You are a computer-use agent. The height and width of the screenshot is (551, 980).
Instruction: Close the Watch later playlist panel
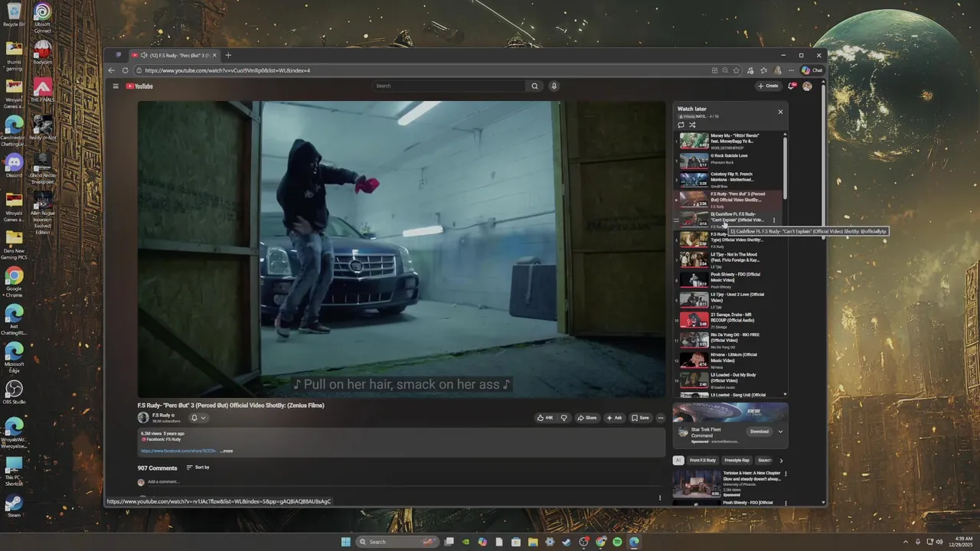[x=780, y=112]
